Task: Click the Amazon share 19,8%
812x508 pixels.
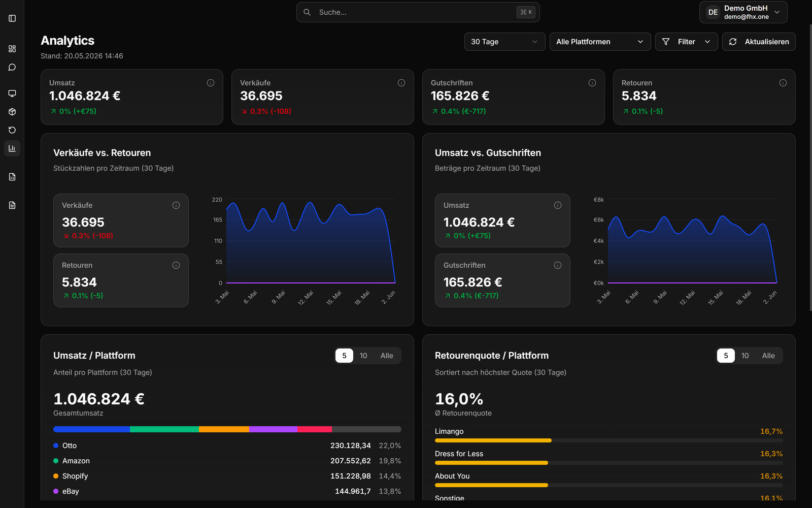Action: [x=390, y=461]
